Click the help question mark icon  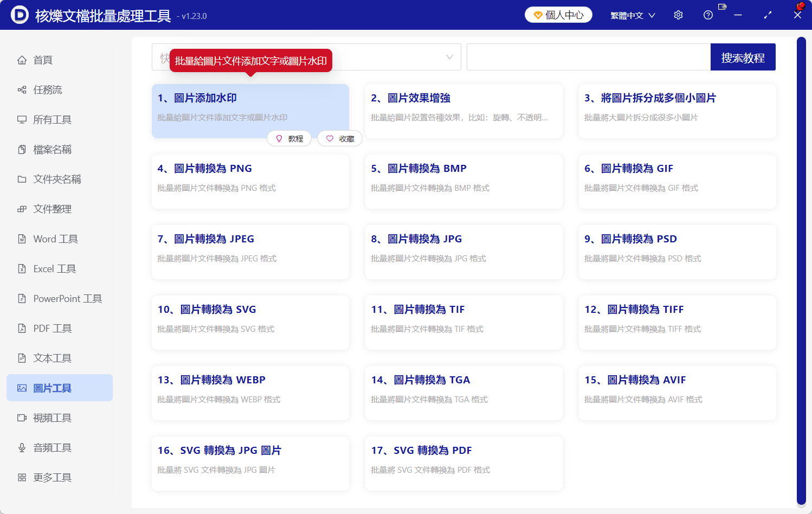708,15
